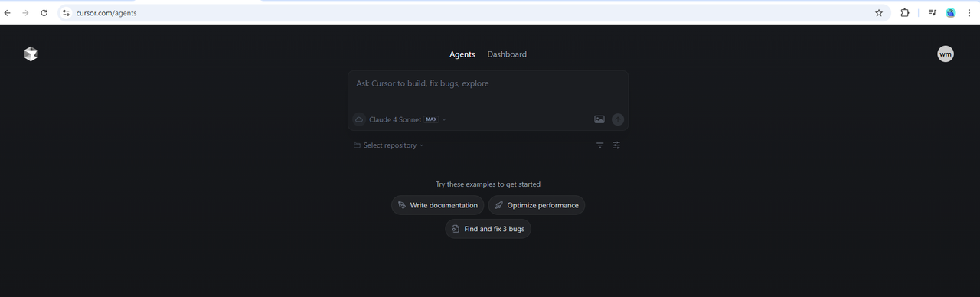Toggle the MAX mode badge
980x297 pixels.
tap(431, 119)
